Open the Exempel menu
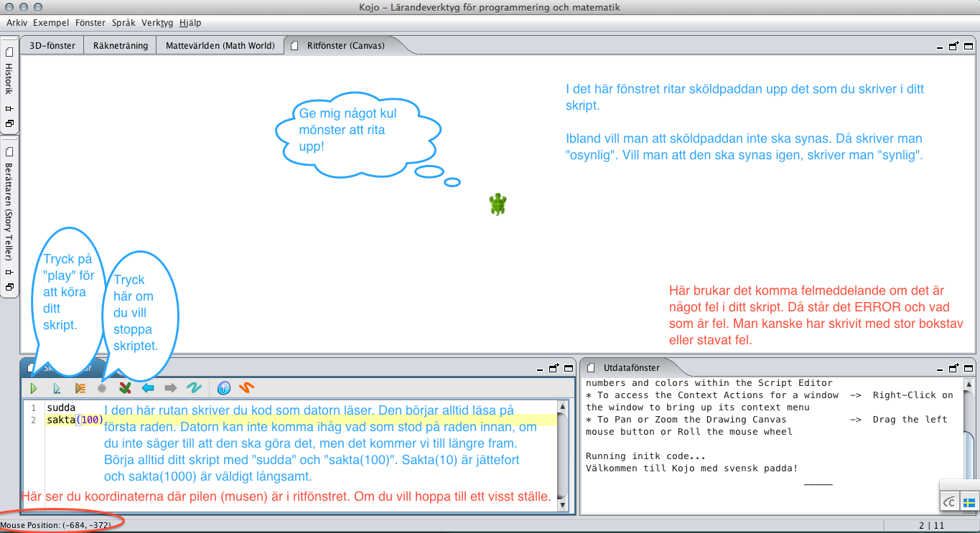Image resolution: width=980 pixels, height=533 pixels. click(50, 23)
